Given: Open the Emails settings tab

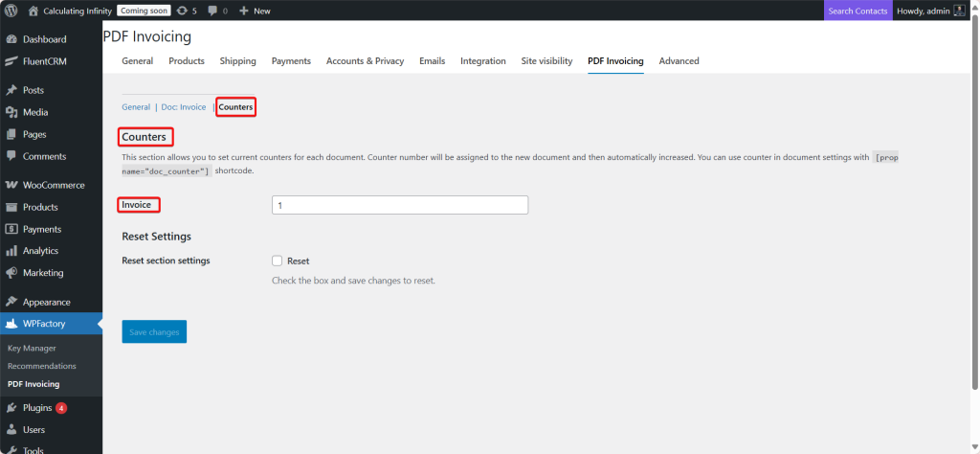Looking at the screenshot, I should point(433,60).
